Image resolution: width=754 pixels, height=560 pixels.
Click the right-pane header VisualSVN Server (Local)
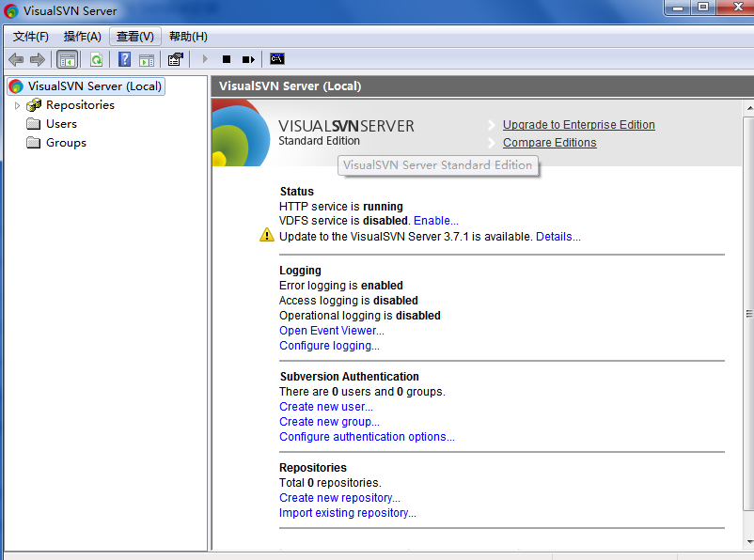click(x=290, y=86)
